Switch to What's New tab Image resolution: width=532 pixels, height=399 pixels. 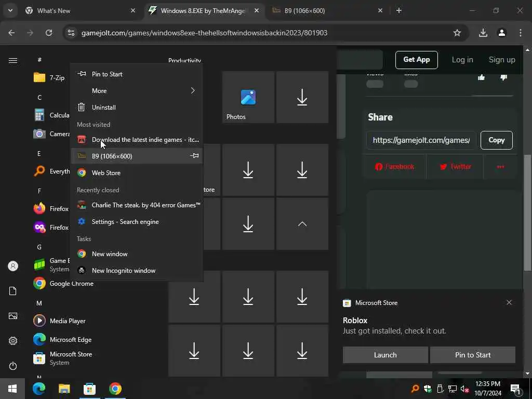[x=81, y=10]
